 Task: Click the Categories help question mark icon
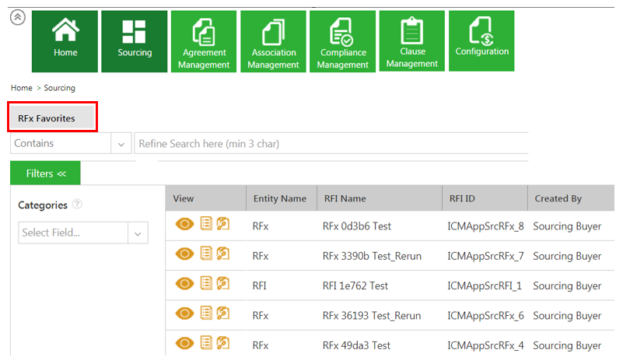click(x=77, y=205)
